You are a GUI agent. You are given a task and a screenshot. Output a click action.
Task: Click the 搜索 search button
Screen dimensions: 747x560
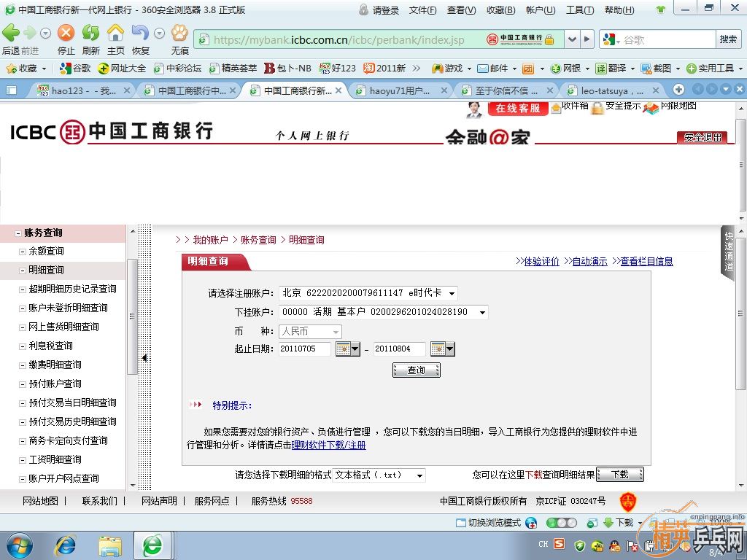[x=728, y=39]
